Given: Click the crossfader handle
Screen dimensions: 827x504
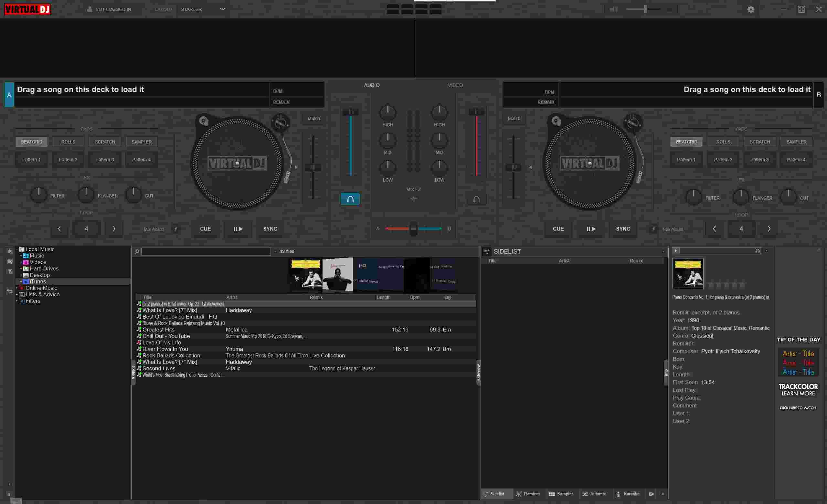Looking at the screenshot, I should [414, 228].
